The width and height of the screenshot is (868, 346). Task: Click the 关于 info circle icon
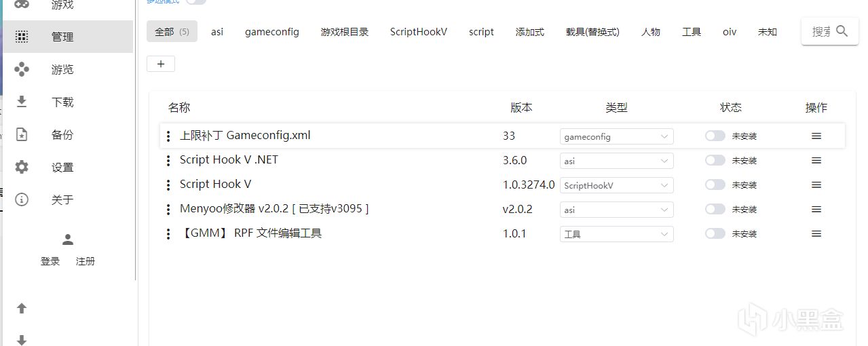click(x=22, y=199)
